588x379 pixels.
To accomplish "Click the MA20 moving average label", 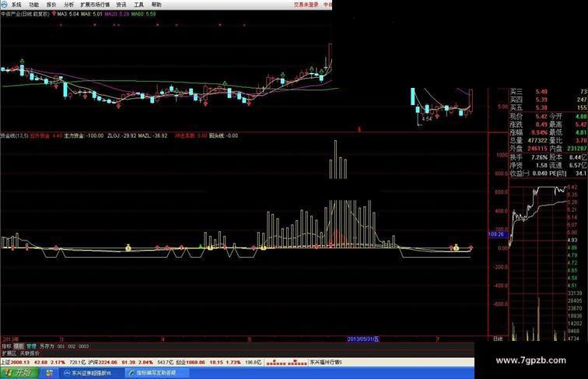I will [117, 14].
